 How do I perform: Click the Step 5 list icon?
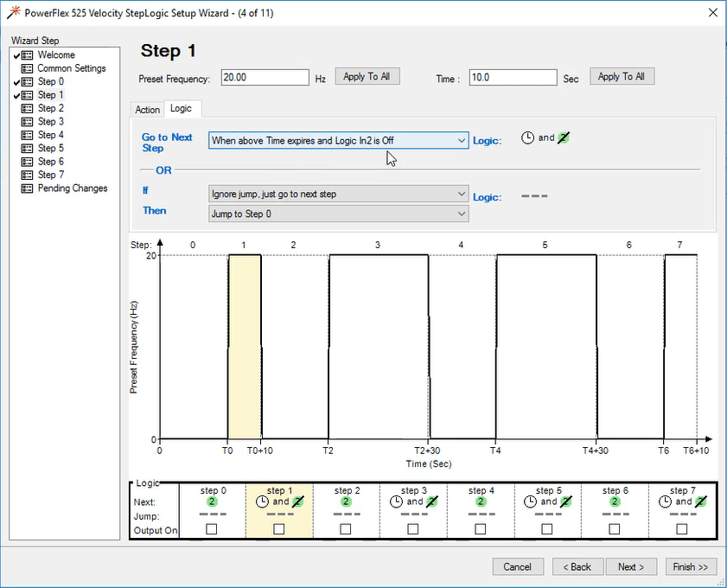pos(28,149)
